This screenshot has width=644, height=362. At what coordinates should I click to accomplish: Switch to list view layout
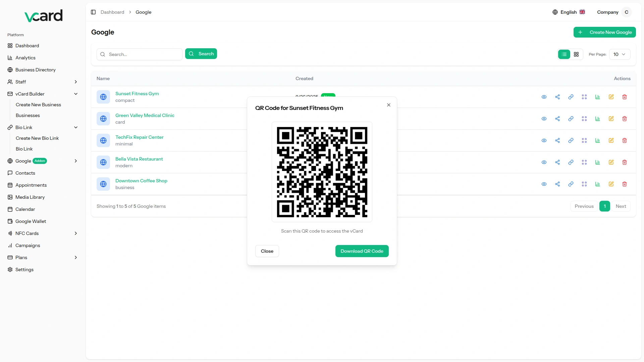[x=564, y=54]
